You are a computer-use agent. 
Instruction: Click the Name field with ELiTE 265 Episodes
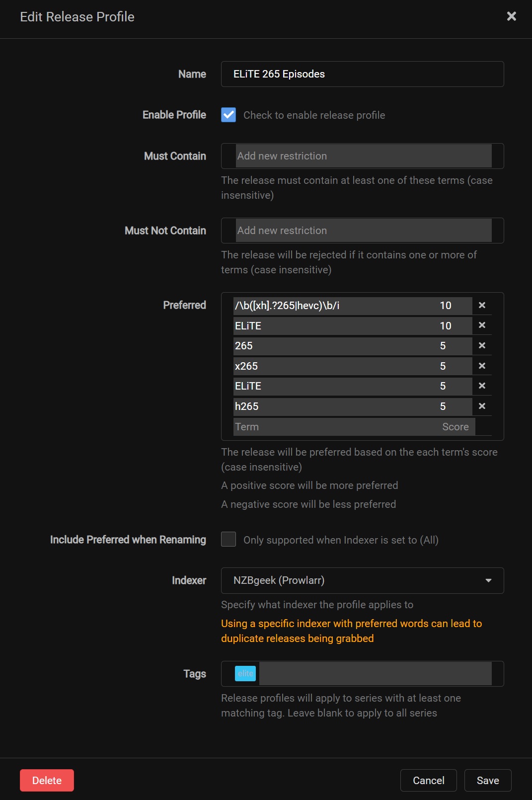point(362,74)
